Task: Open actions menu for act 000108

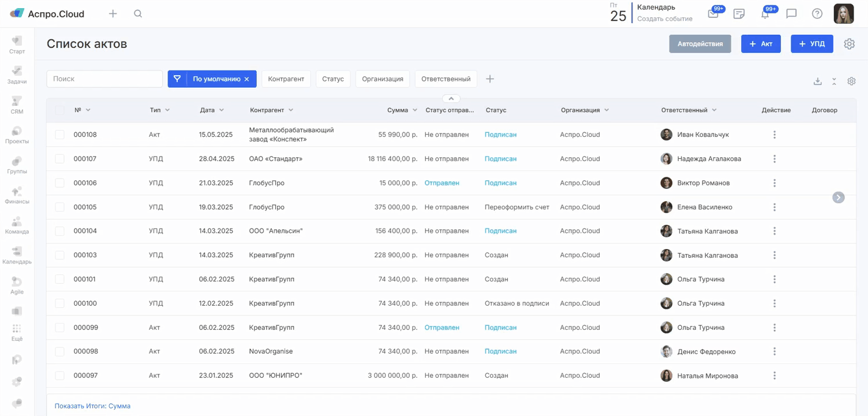Action: tap(774, 135)
